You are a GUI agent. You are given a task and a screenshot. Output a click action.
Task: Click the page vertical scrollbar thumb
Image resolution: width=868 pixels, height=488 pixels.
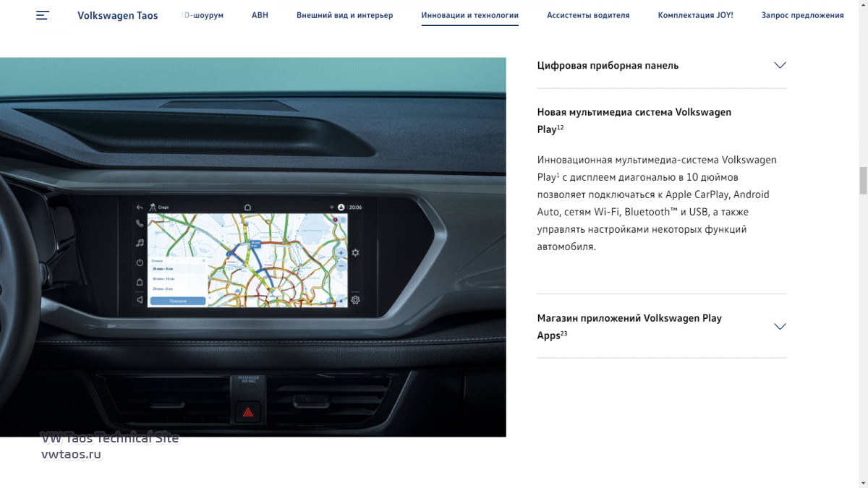(862, 180)
